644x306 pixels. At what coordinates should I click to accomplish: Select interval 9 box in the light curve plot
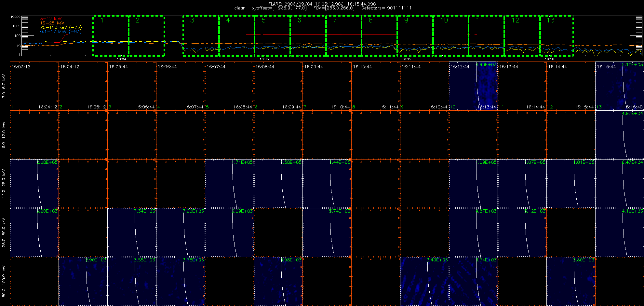pos(415,35)
